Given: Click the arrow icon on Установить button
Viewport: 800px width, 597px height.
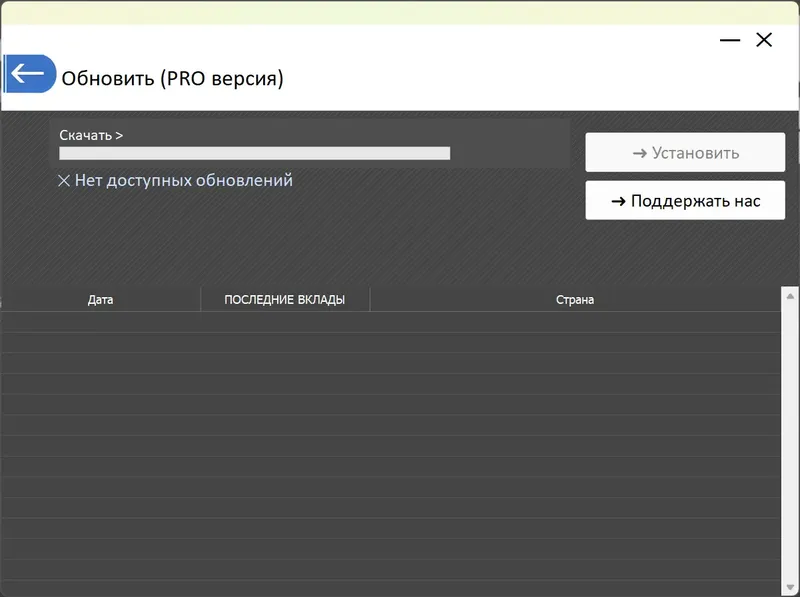Looking at the screenshot, I should [x=640, y=151].
